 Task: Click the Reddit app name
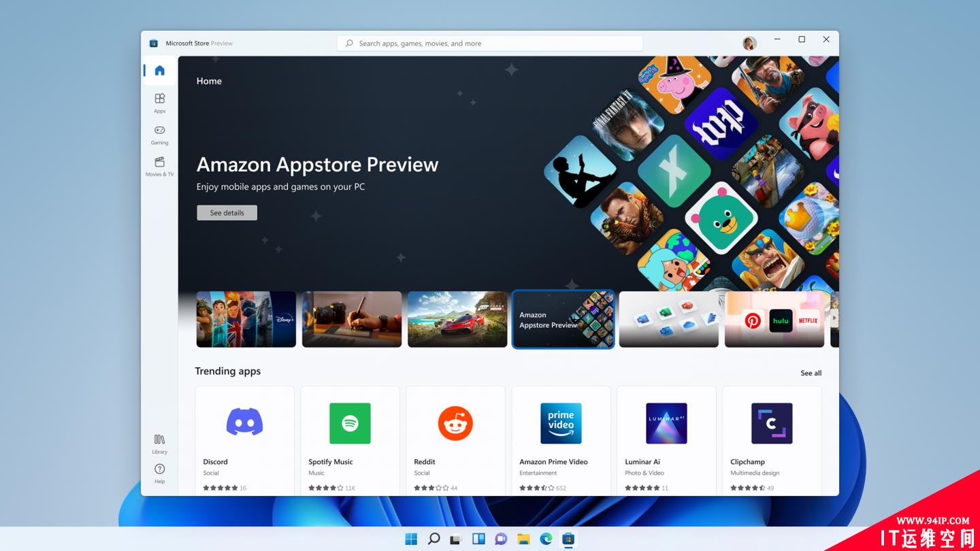(425, 462)
